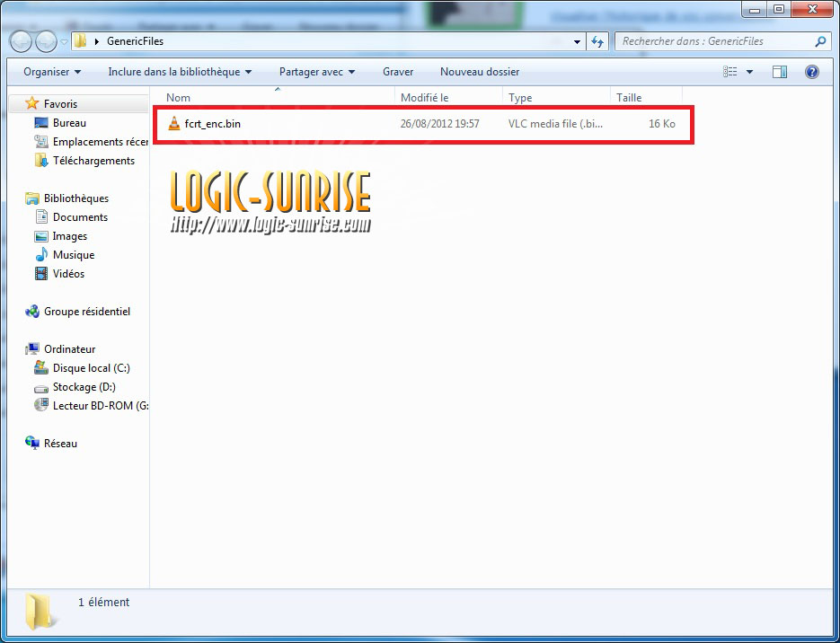The width and height of the screenshot is (840, 643).
Task: Expand the address bar history dropdown
Action: click(x=577, y=42)
